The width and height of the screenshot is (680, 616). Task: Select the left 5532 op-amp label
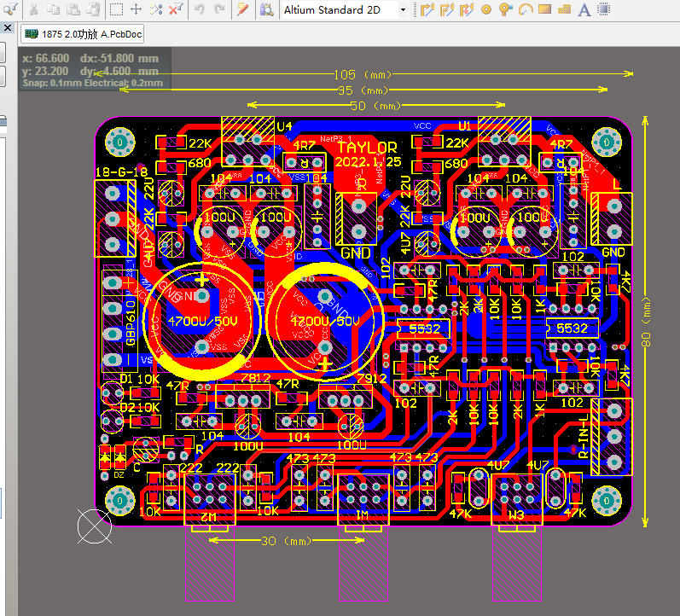425,328
